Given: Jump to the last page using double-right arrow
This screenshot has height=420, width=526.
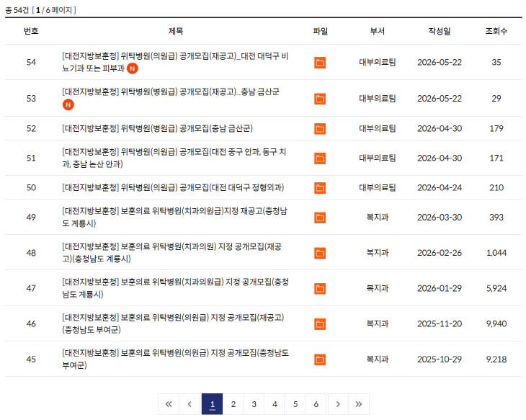Looking at the screenshot, I should click(359, 404).
